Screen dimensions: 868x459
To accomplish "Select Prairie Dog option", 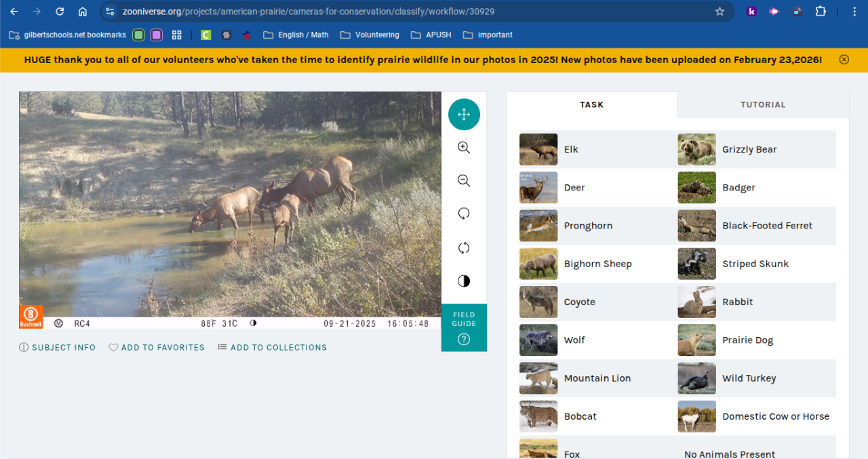I will tap(757, 340).
